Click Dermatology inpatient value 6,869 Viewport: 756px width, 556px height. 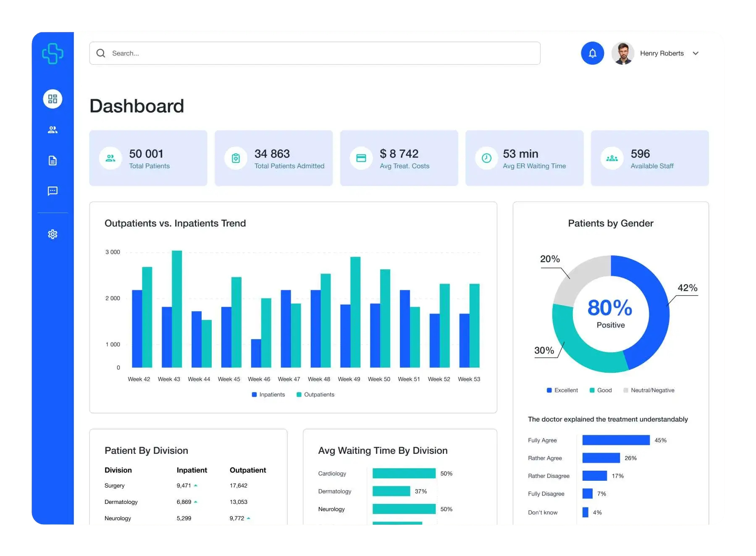coord(184,502)
